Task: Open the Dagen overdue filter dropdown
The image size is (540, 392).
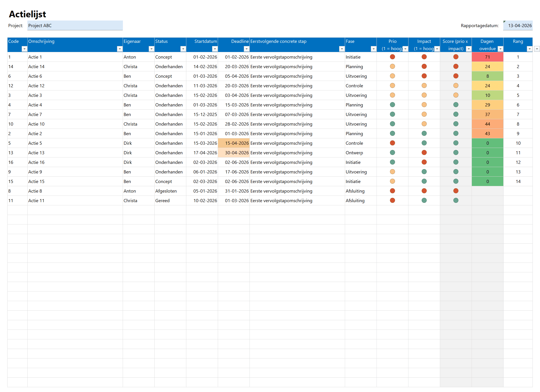Action: coord(500,49)
